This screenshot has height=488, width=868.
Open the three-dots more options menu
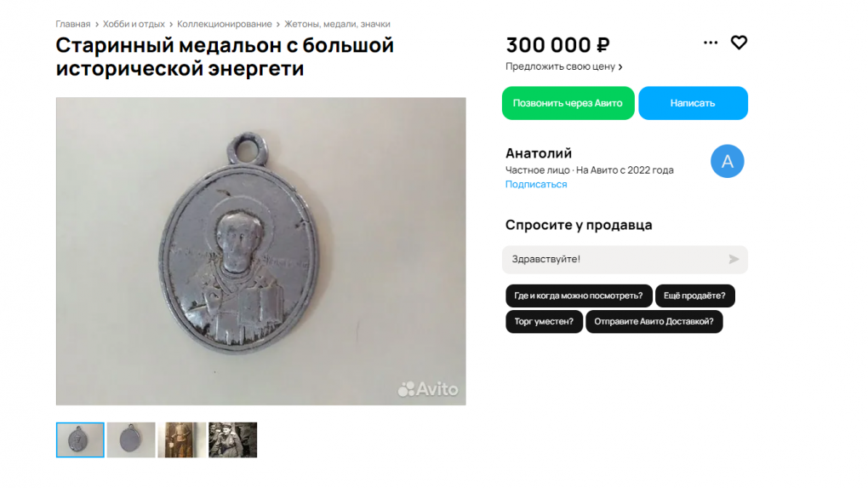pyautogui.click(x=711, y=43)
